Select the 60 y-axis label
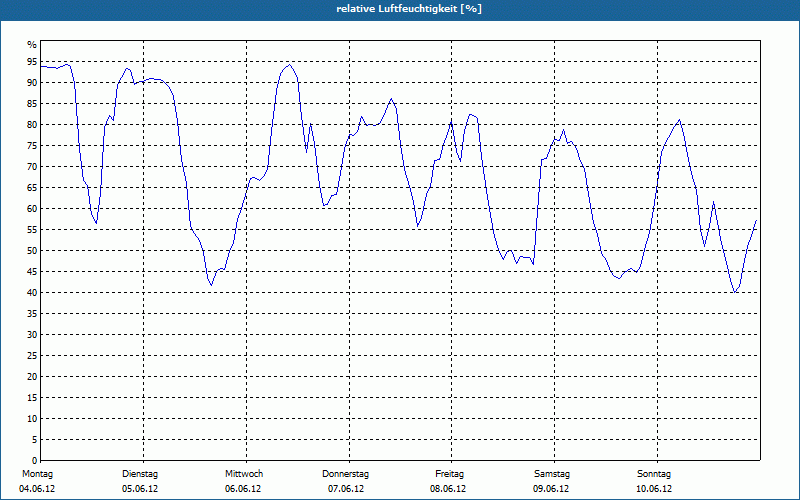 tap(32, 209)
